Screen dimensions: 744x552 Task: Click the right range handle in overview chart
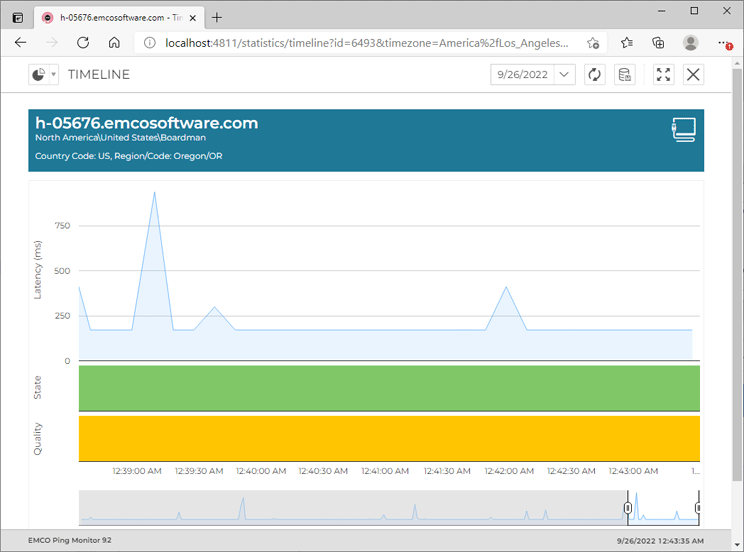coord(697,508)
